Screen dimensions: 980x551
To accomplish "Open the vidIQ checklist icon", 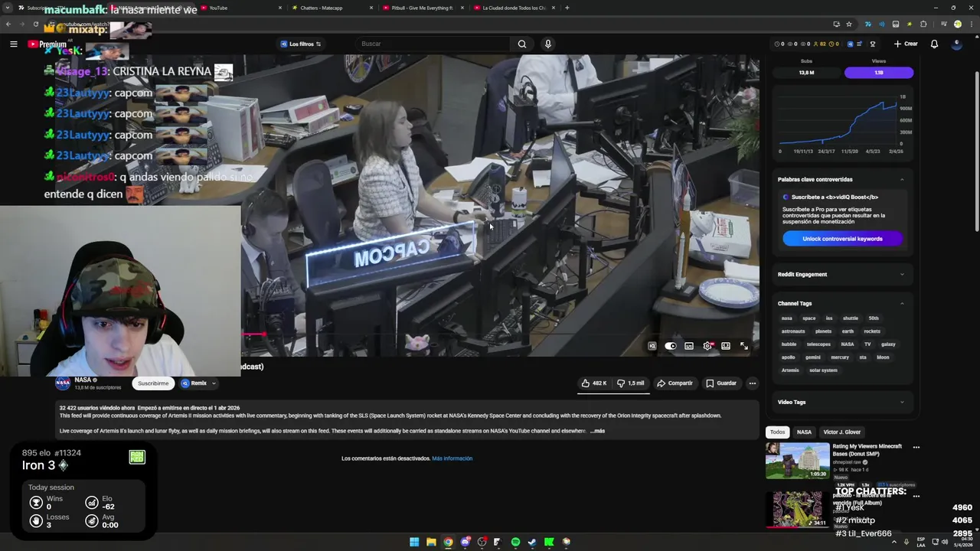I will click(x=859, y=44).
